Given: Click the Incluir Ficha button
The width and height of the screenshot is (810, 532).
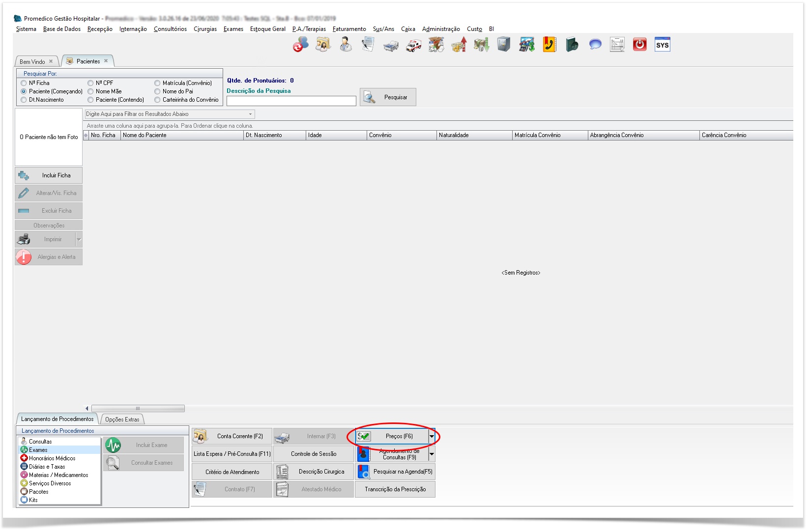Looking at the screenshot, I should coord(49,175).
